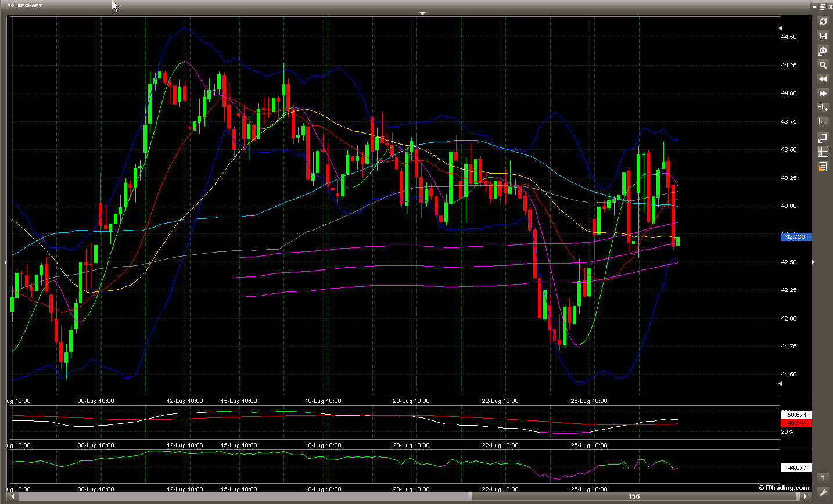
Task: Click the 43,00 price axis label
Action: click(x=789, y=206)
